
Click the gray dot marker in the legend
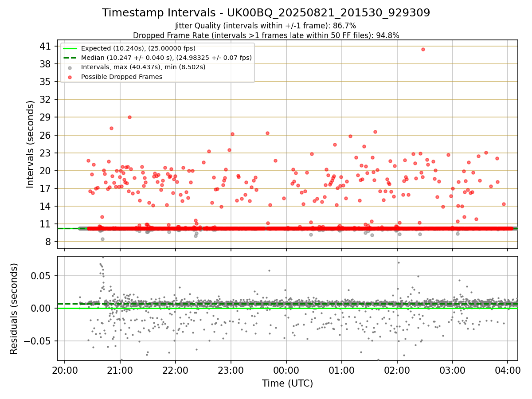tap(70, 67)
